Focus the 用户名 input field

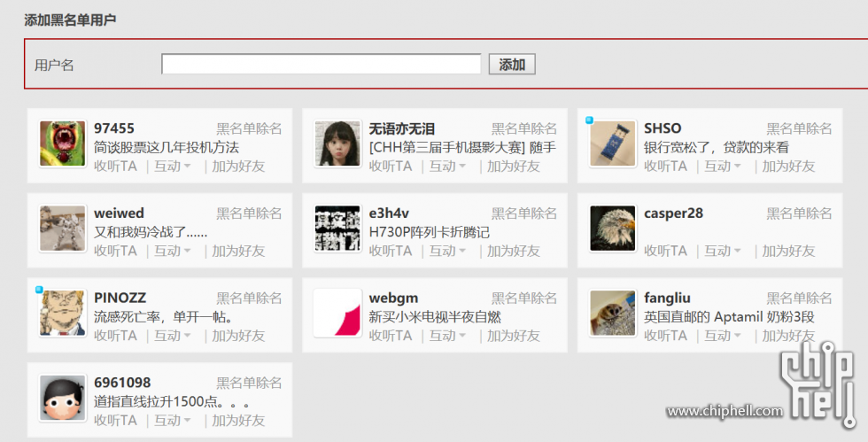pos(321,64)
